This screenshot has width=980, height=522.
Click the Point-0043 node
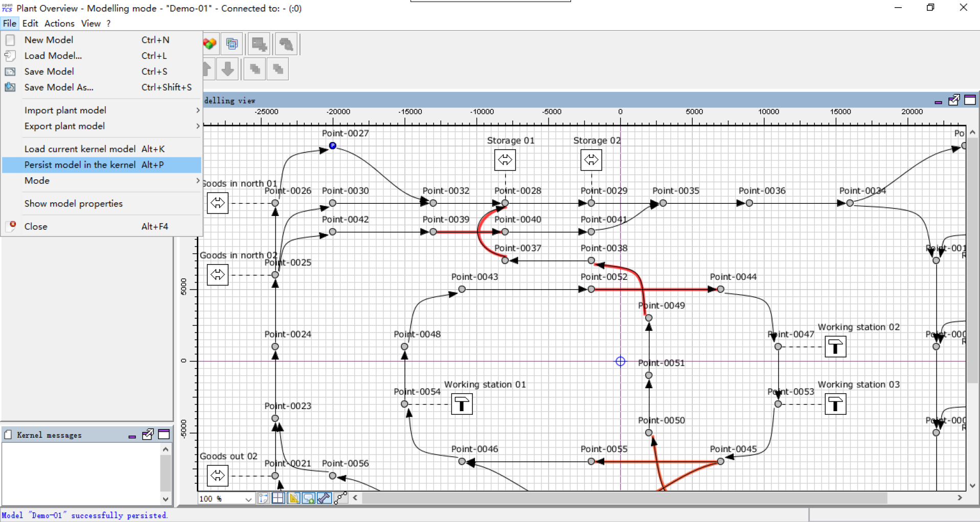point(462,289)
